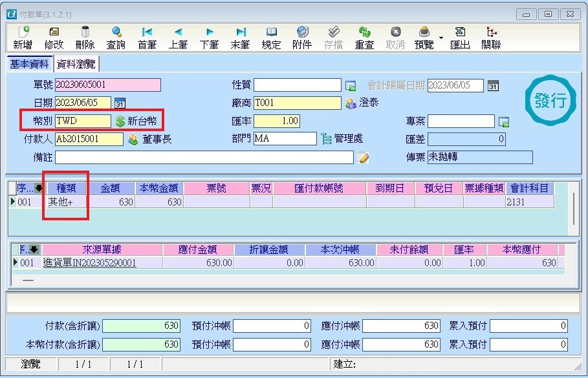The image size is (588, 378).
Task: Click the 未付餘額 column header
Action: [409, 249]
